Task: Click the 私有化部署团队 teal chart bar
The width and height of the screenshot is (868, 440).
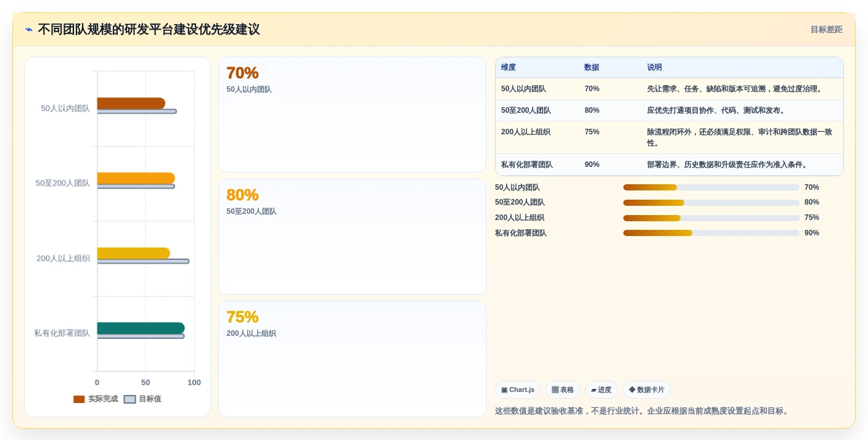Action: pyautogui.click(x=141, y=328)
